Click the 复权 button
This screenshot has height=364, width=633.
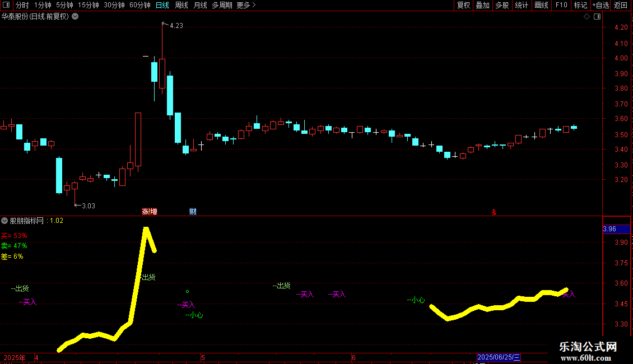463,5
